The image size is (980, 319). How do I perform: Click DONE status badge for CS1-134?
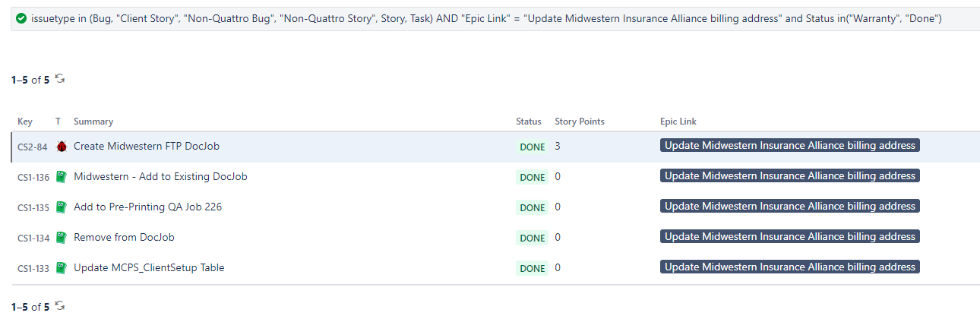coord(533,238)
